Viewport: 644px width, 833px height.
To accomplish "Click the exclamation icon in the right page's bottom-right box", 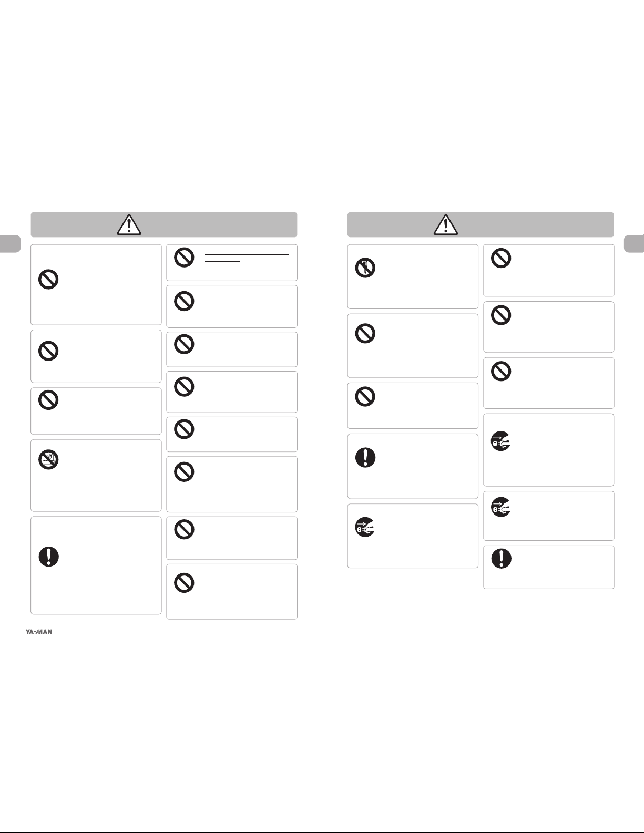I will point(501,558).
